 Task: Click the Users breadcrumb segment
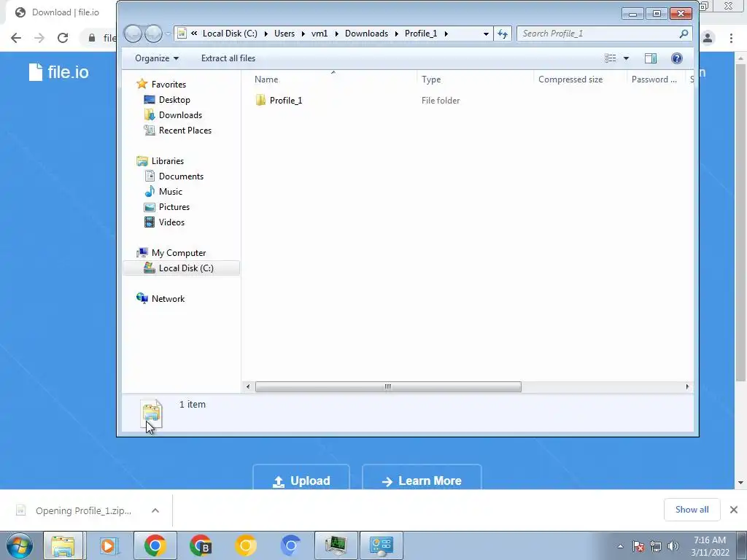tap(285, 34)
